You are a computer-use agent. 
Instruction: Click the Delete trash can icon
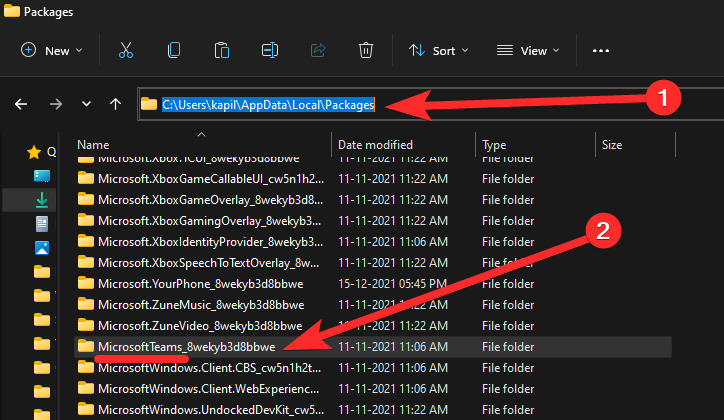tap(366, 50)
